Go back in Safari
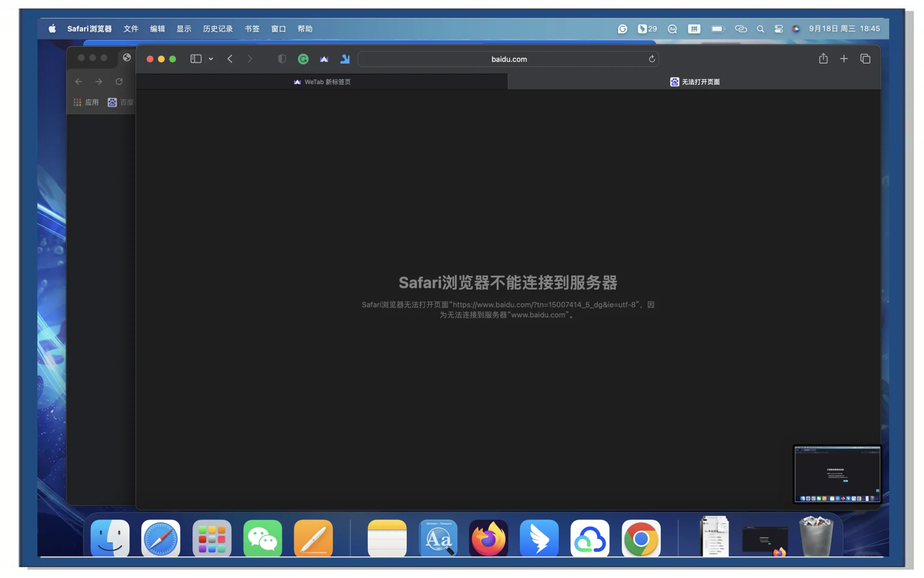This screenshot has height=578, width=924. coord(230,59)
